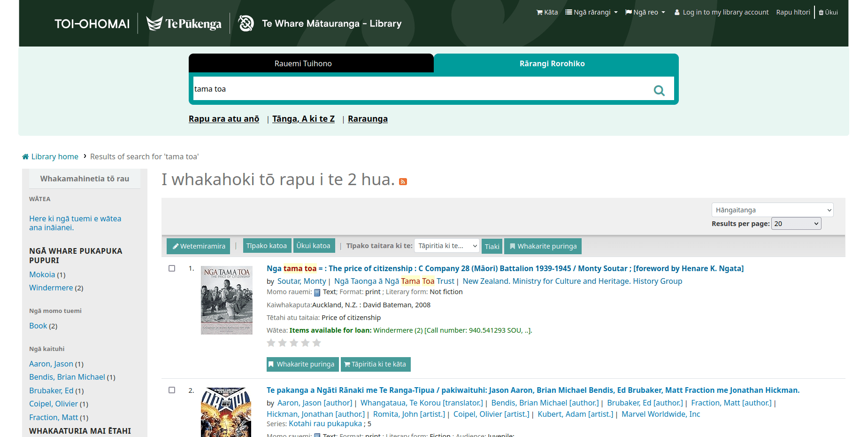The image size is (868, 437).
Task: Filter by Mokoia library
Action: coord(42,274)
